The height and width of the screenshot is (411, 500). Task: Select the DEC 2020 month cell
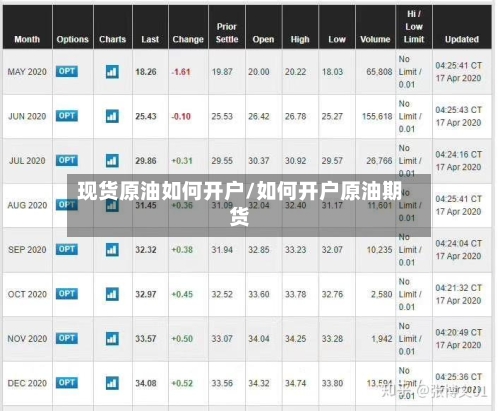tap(27, 383)
